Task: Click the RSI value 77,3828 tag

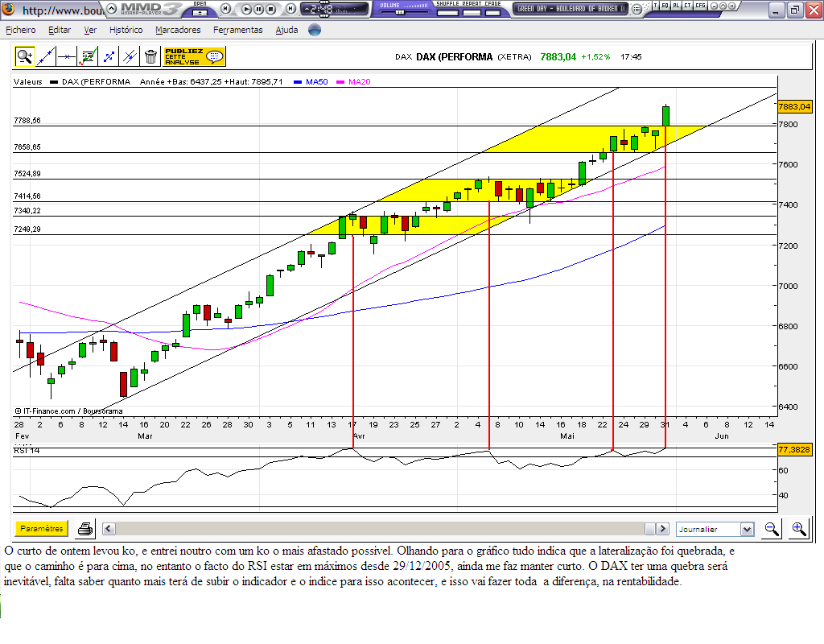Action: (794, 449)
